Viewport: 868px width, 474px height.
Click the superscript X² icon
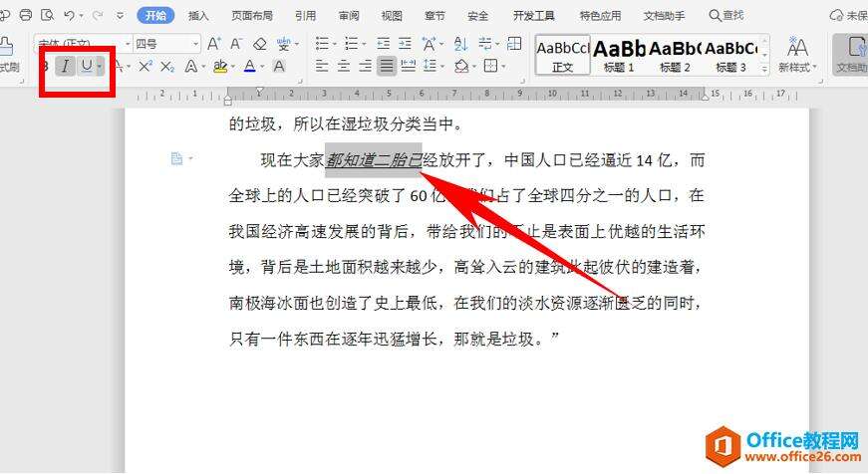(145, 67)
